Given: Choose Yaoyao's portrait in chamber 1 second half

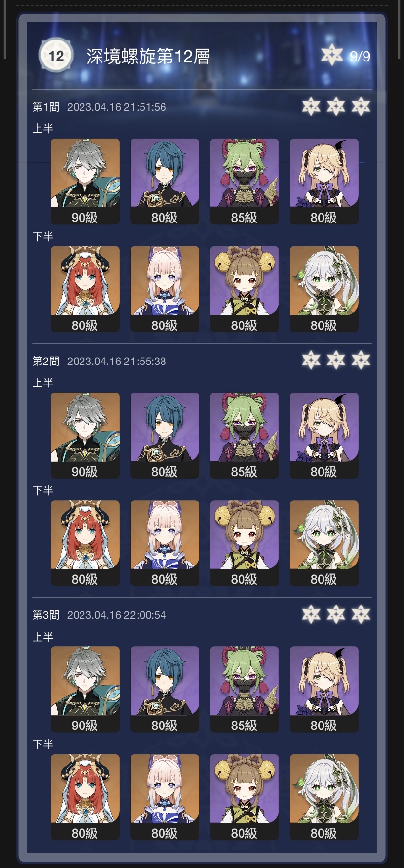Looking at the screenshot, I should click(244, 289).
